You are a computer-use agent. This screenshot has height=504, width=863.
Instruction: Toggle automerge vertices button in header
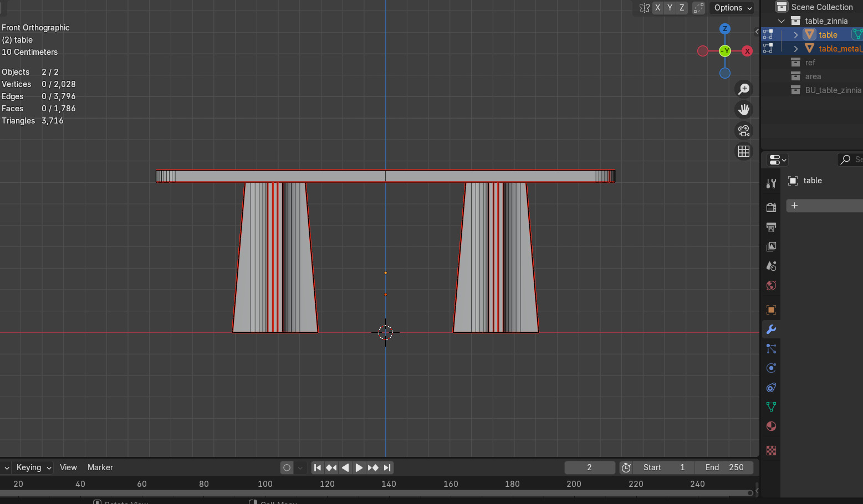698,8
